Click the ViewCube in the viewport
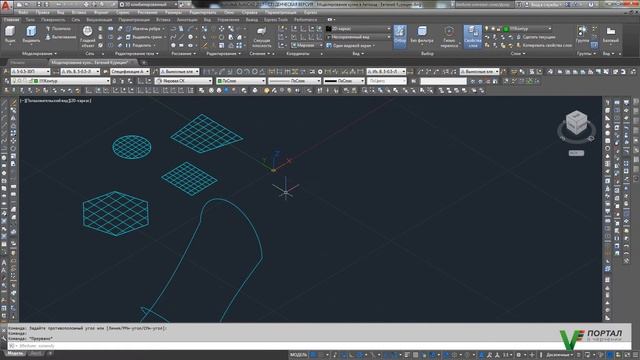The width and height of the screenshot is (640, 360). (x=576, y=123)
